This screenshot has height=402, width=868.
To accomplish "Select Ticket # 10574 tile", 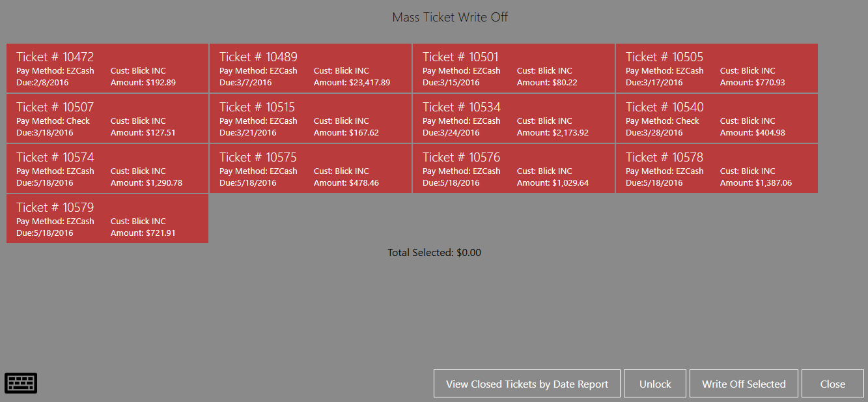I will pos(107,169).
